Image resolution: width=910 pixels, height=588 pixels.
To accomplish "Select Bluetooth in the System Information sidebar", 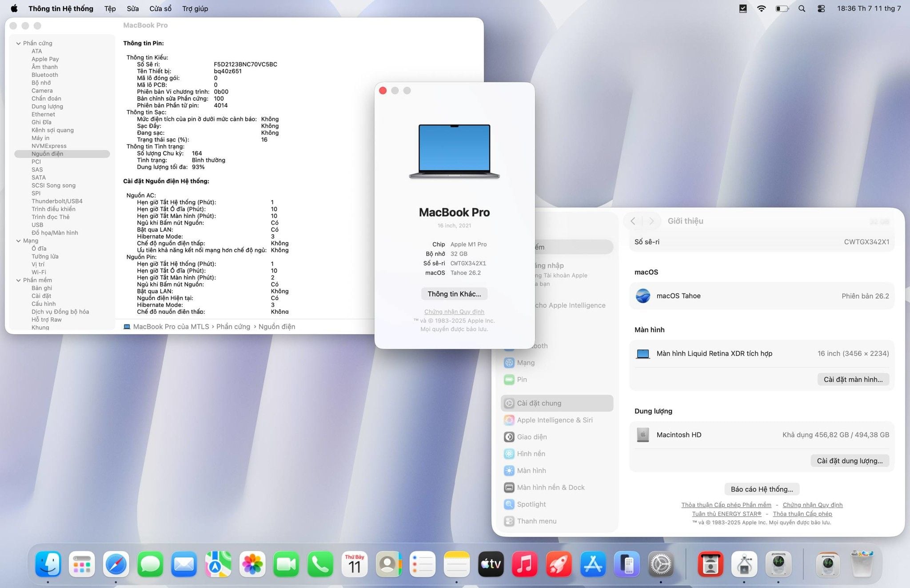I will 45,75.
